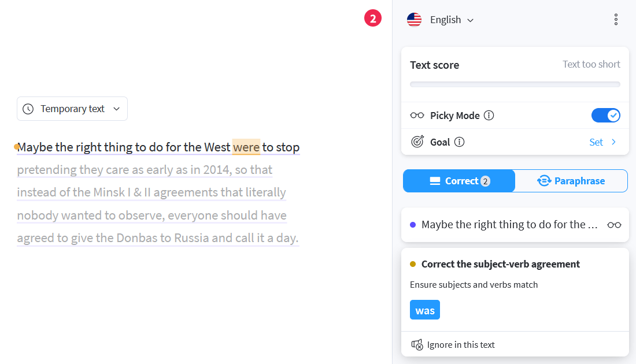Open the three-dot options menu
636x364 pixels.
(616, 20)
